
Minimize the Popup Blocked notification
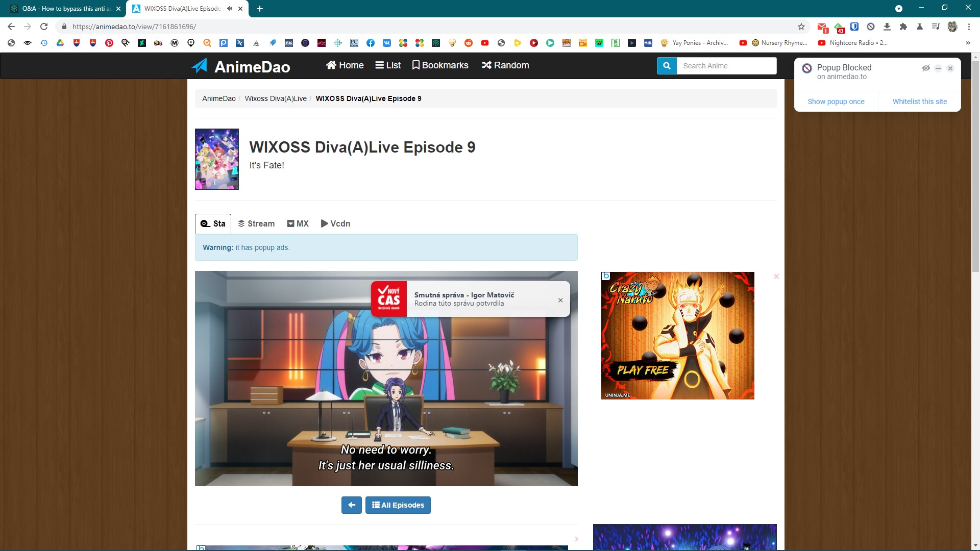(x=938, y=68)
